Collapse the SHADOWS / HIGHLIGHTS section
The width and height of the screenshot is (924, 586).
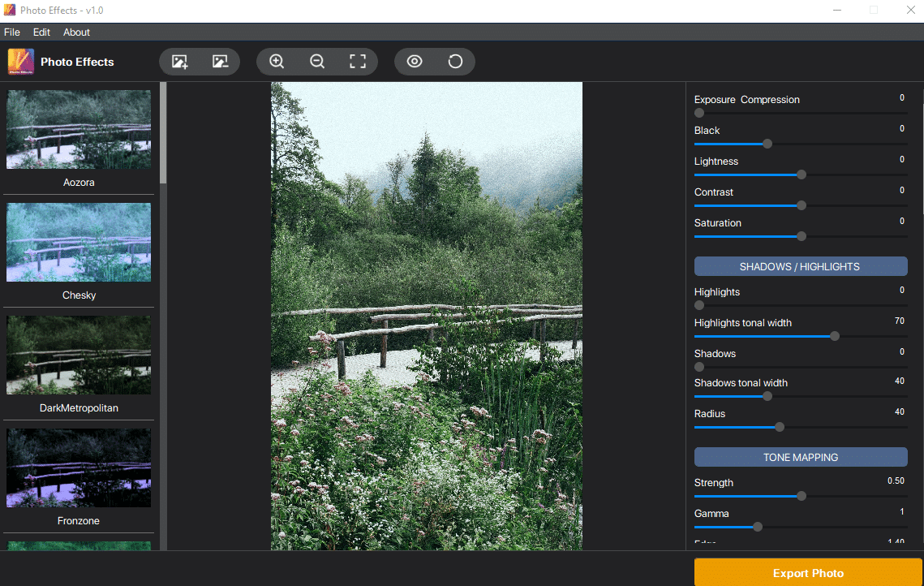click(800, 266)
